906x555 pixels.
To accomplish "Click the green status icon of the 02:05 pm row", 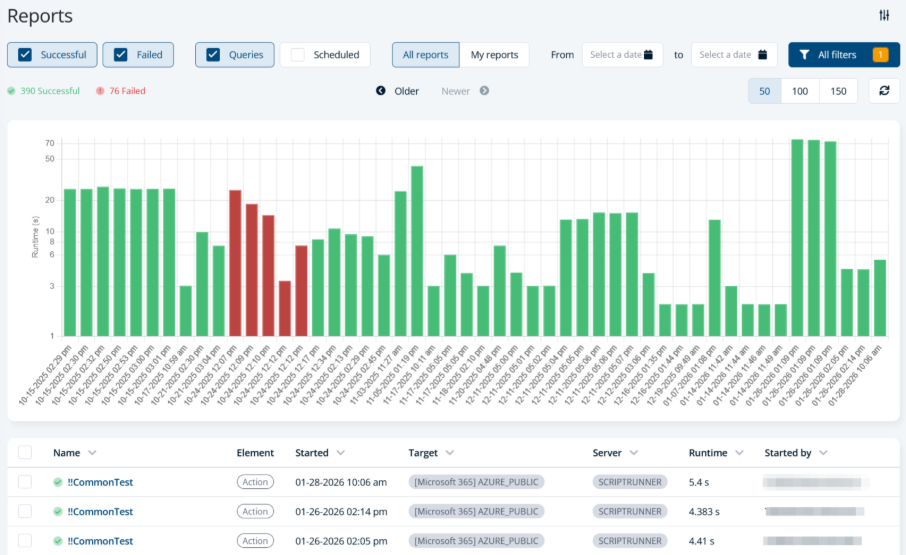I will point(58,541).
